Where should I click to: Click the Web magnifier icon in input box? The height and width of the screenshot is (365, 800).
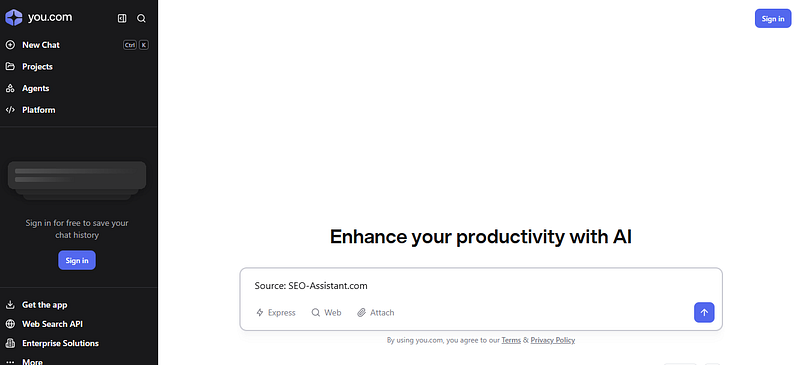(316, 312)
